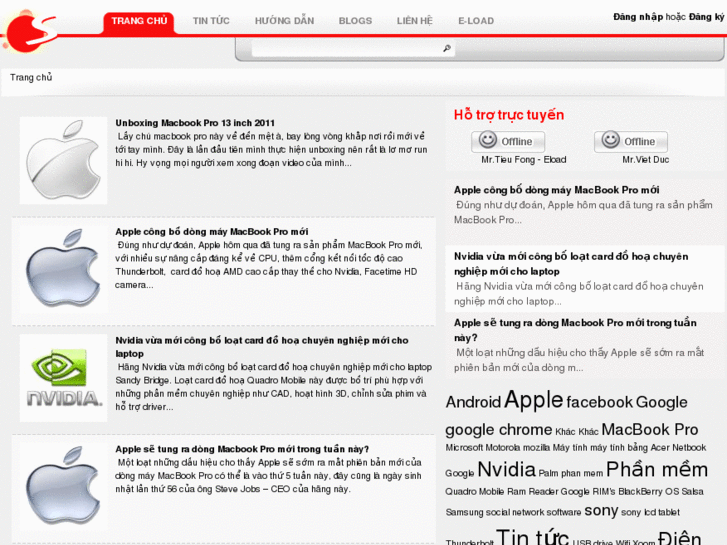Image resolution: width=727 pixels, height=545 pixels.
Task: Open main list Nvidia card đồ hoạ article title
Action: (261, 346)
